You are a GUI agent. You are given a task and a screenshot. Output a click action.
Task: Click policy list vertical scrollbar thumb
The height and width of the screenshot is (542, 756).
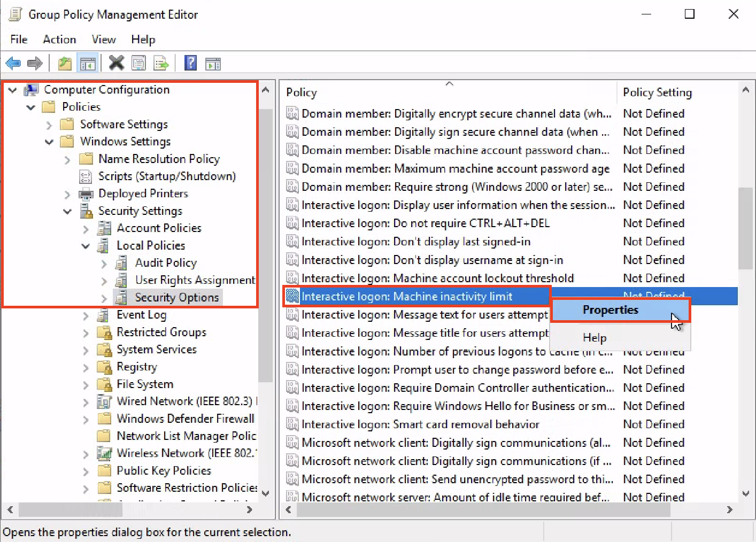(745, 228)
